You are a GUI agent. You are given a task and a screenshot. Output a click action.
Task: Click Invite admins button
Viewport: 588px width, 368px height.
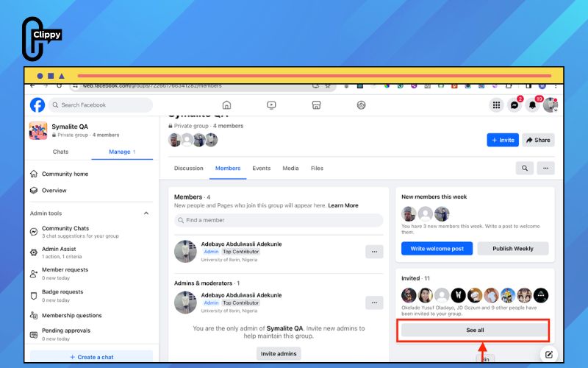(279, 354)
